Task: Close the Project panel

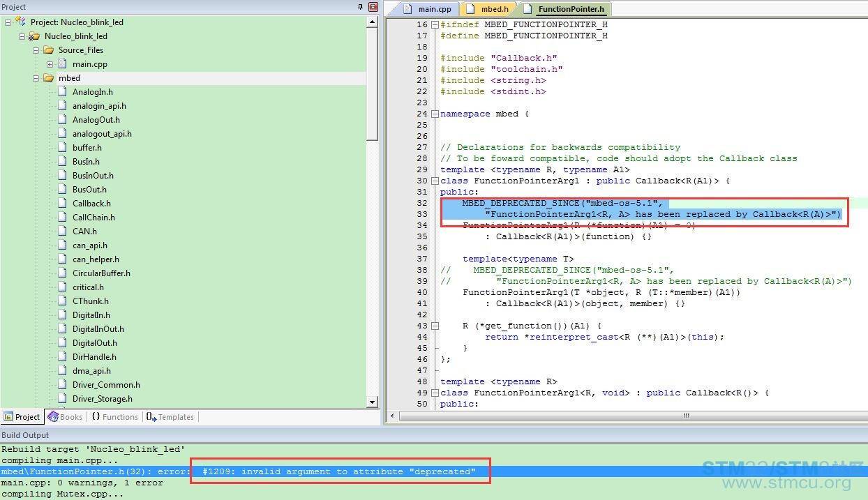Action: (373, 7)
